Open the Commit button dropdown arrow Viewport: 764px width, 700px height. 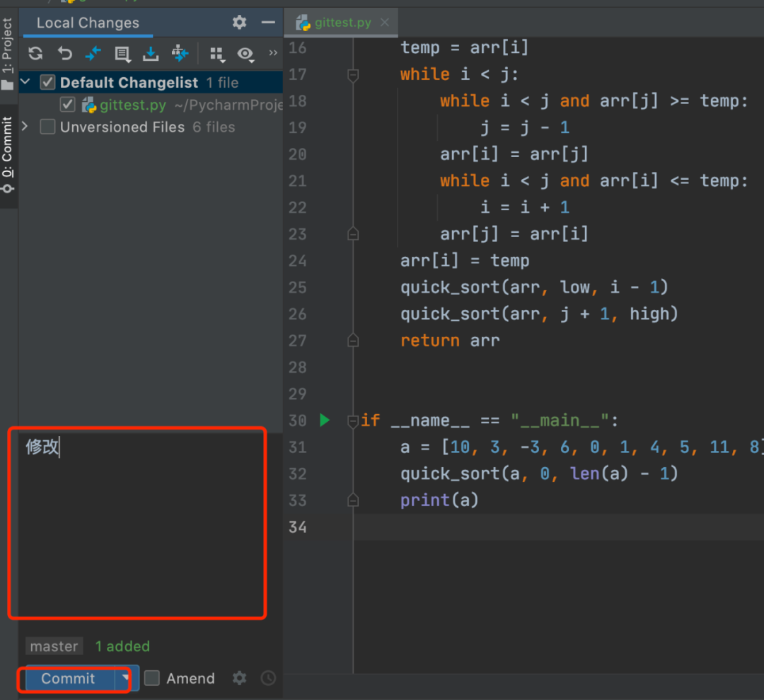(126, 678)
